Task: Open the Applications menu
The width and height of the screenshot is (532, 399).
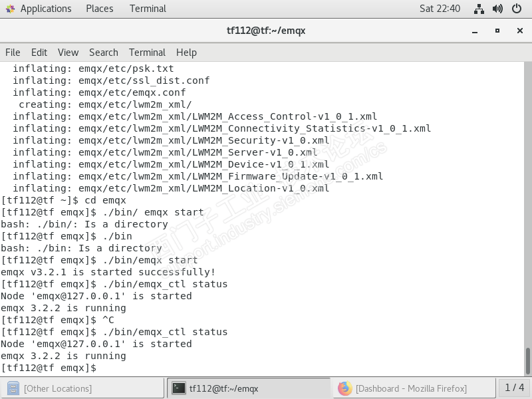Action: (46, 9)
